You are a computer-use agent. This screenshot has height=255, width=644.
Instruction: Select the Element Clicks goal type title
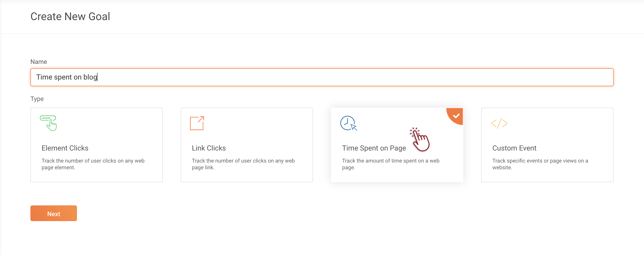pyautogui.click(x=65, y=148)
